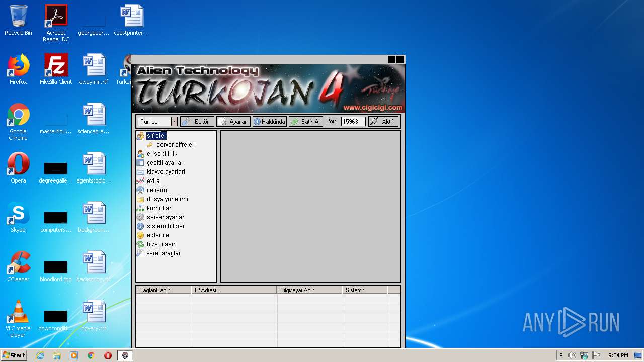Image resolution: width=644 pixels, height=362 pixels.
Task: Select the Google Chrome desktop shortcut
Action: pos(18,122)
